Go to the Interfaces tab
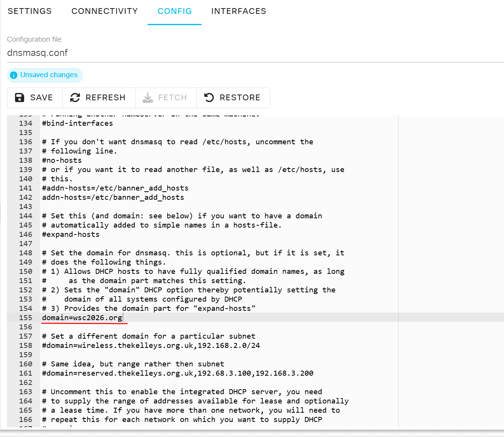The width and height of the screenshot is (504, 437). [239, 11]
